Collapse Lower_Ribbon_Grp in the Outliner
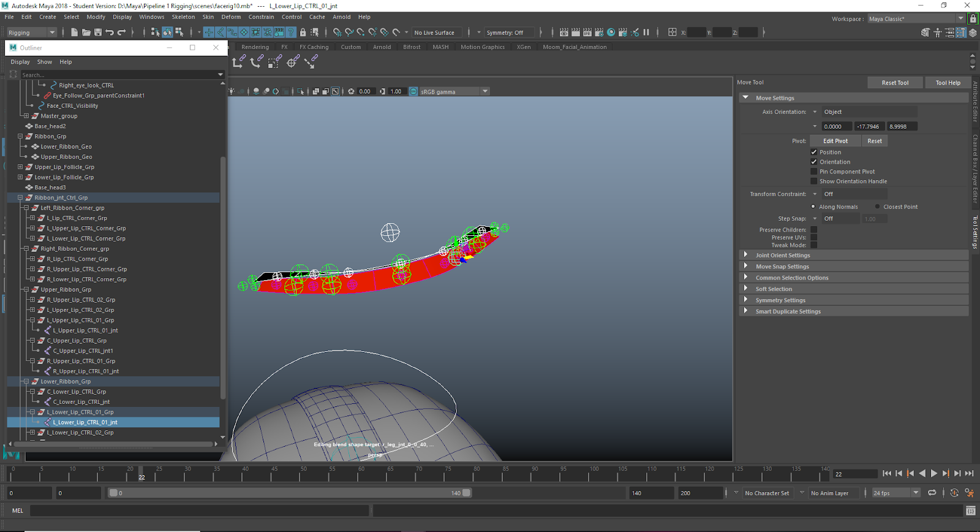The height and width of the screenshot is (532, 980). point(26,381)
